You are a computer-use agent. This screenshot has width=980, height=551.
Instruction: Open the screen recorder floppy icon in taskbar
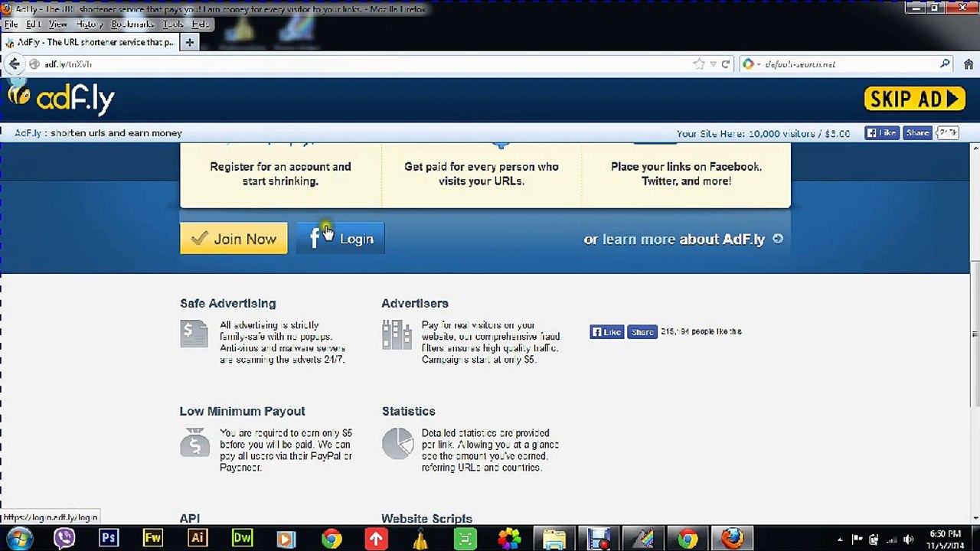click(599, 539)
